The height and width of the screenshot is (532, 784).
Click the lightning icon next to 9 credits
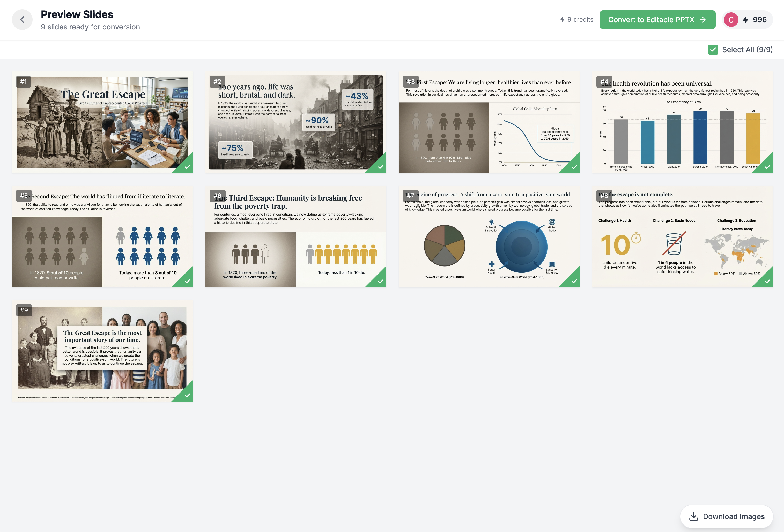click(562, 20)
